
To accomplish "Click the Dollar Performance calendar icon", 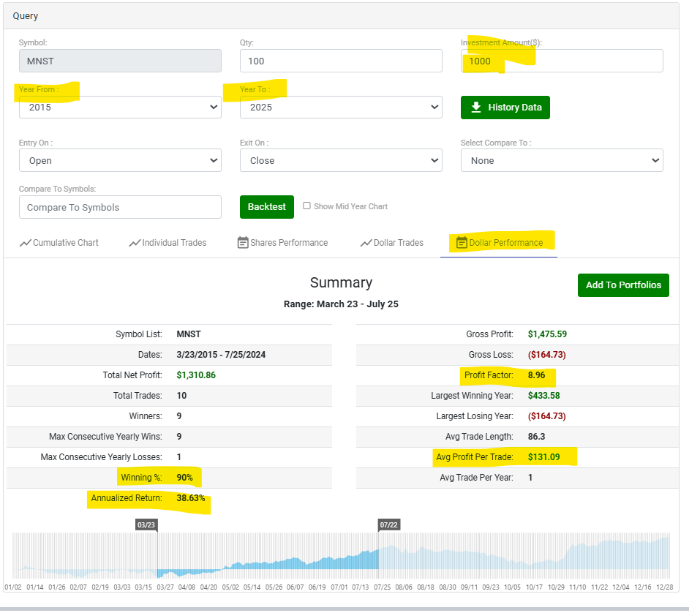I will coord(462,242).
